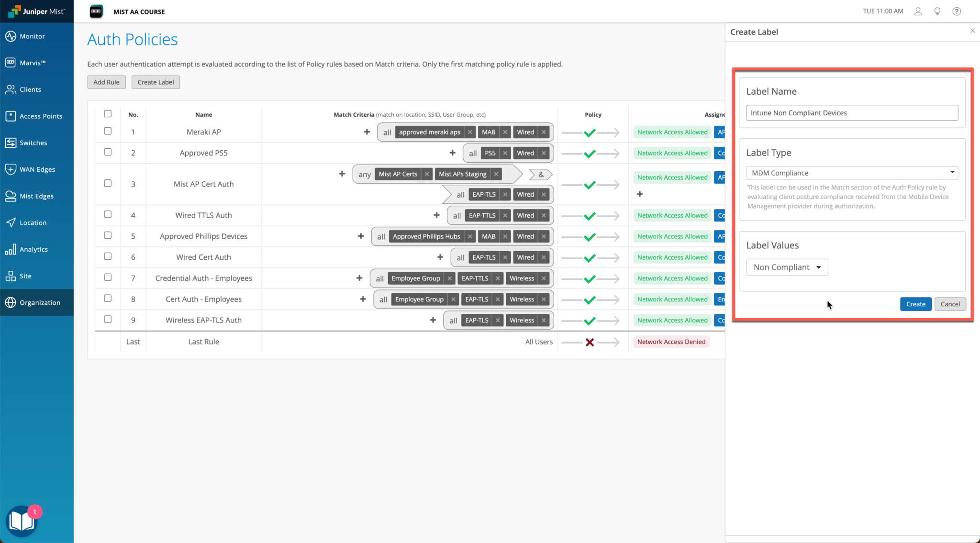Select the Wired TTLS Auth row checkbox
The width and height of the screenshot is (980, 543).
108,214
